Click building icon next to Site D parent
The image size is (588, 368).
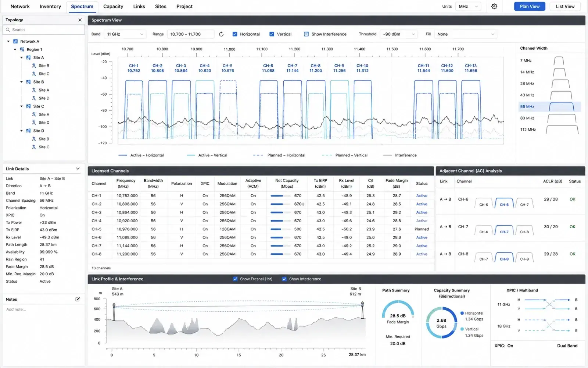[x=28, y=131]
